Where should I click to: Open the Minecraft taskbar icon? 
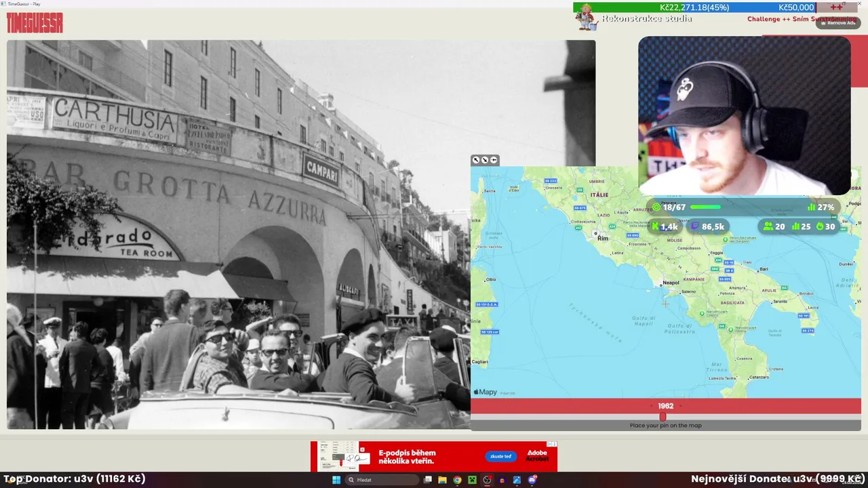tap(472, 480)
